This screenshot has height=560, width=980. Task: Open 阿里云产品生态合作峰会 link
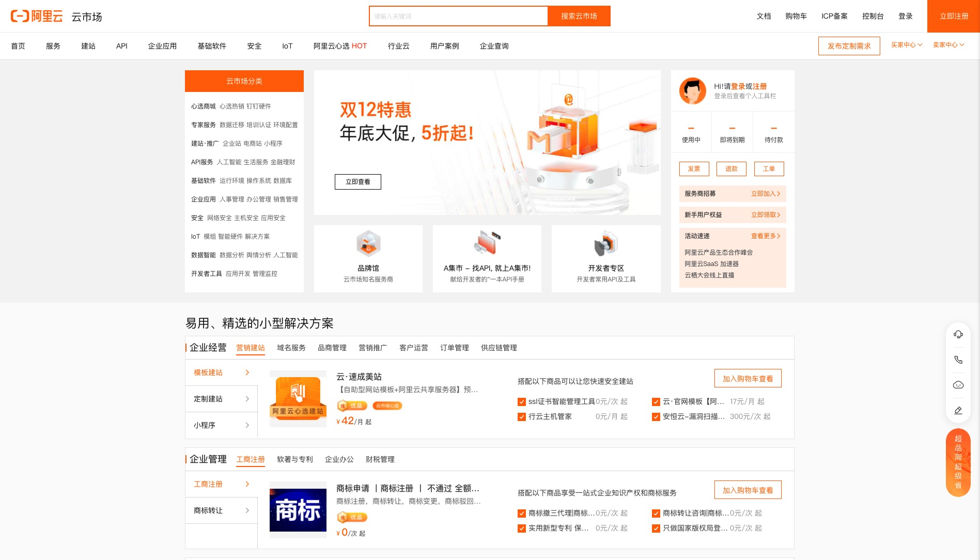719,253
